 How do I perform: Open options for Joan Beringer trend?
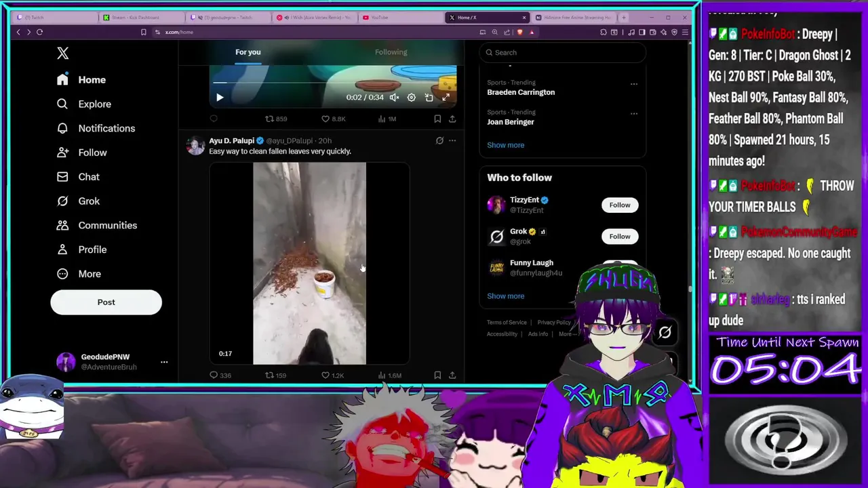pyautogui.click(x=633, y=114)
